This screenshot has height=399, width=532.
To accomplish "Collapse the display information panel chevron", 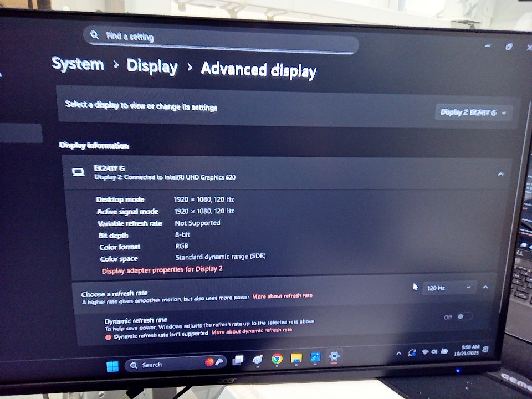I will click(500, 174).
